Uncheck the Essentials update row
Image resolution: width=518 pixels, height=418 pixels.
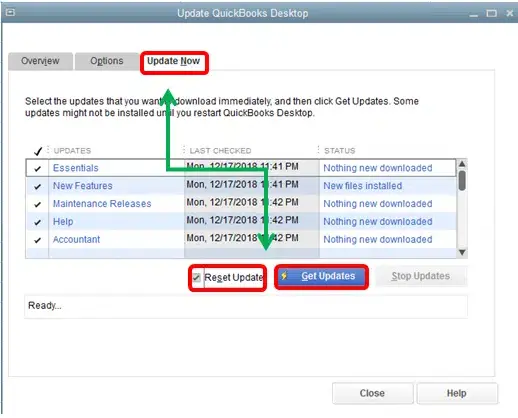click(x=38, y=169)
